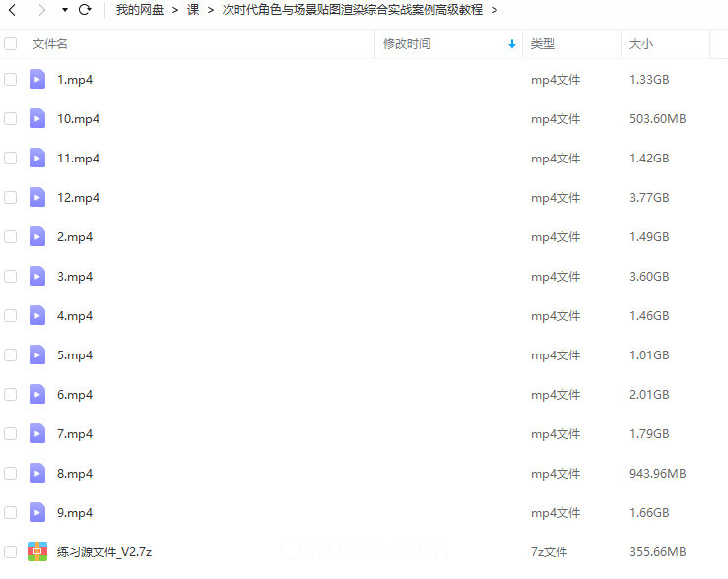The image size is (728, 579).
Task: Refresh the current folder listing
Action: tap(85, 10)
